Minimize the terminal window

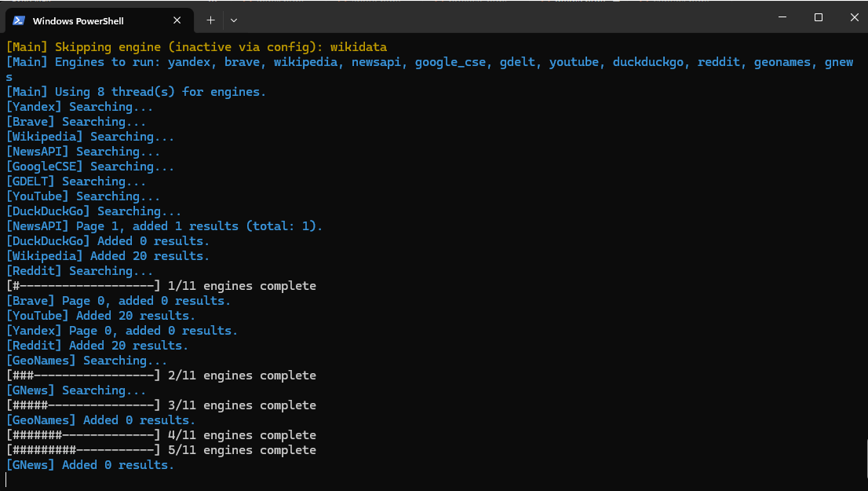point(782,17)
